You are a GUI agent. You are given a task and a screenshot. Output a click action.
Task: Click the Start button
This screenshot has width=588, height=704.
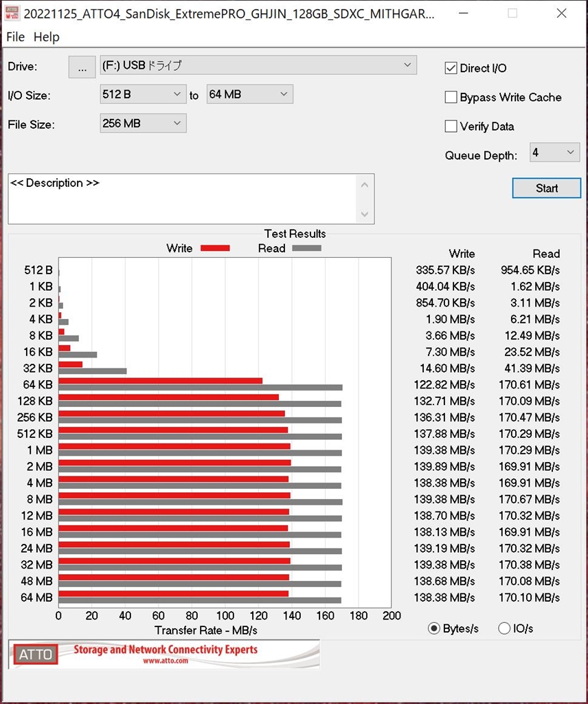click(547, 188)
